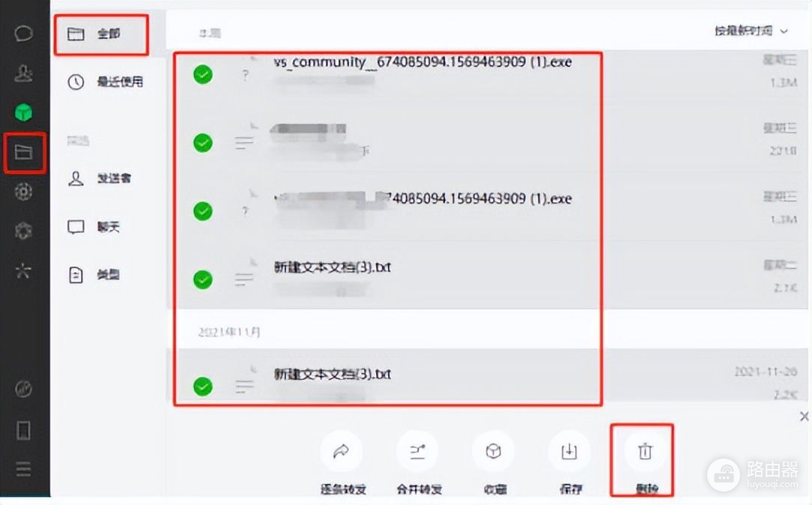
Task: Uncheck the first vs_community exe file
Action: 203,75
